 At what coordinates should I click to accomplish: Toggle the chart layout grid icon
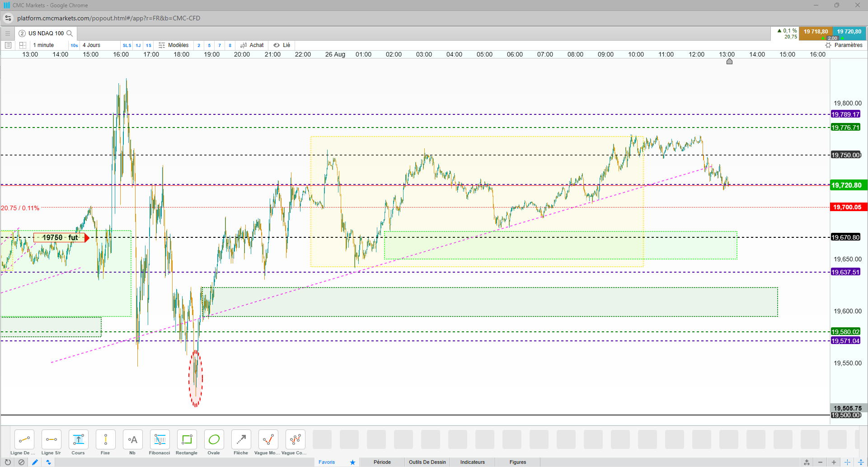pyautogui.click(x=23, y=45)
